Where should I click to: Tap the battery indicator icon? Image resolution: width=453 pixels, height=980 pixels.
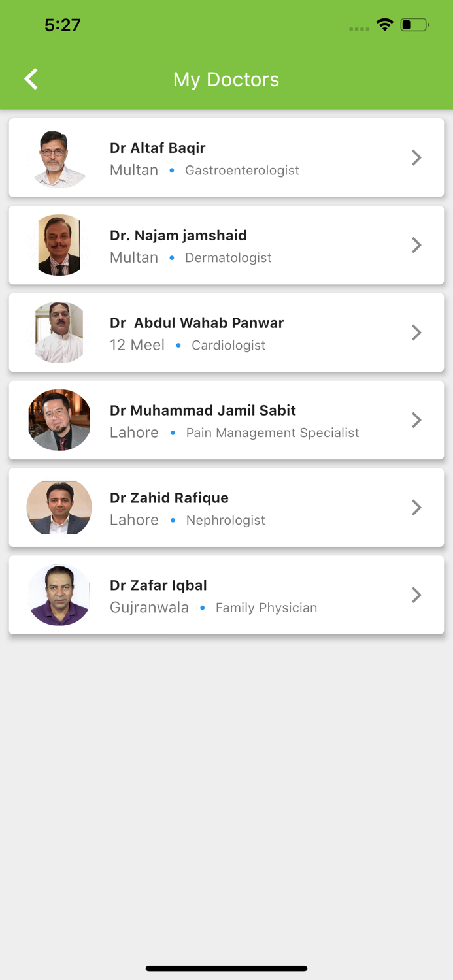pyautogui.click(x=413, y=24)
